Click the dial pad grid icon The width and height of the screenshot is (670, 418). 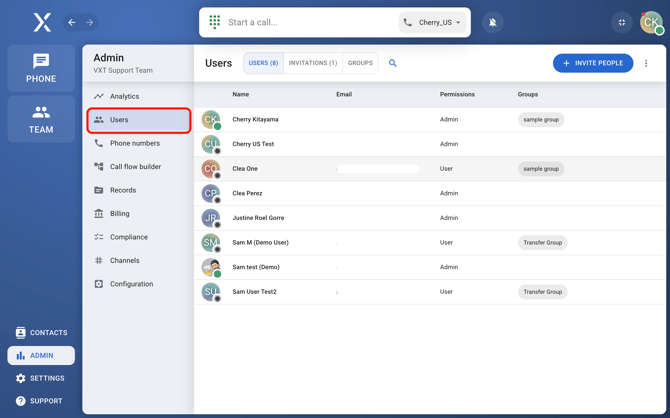tap(215, 22)
